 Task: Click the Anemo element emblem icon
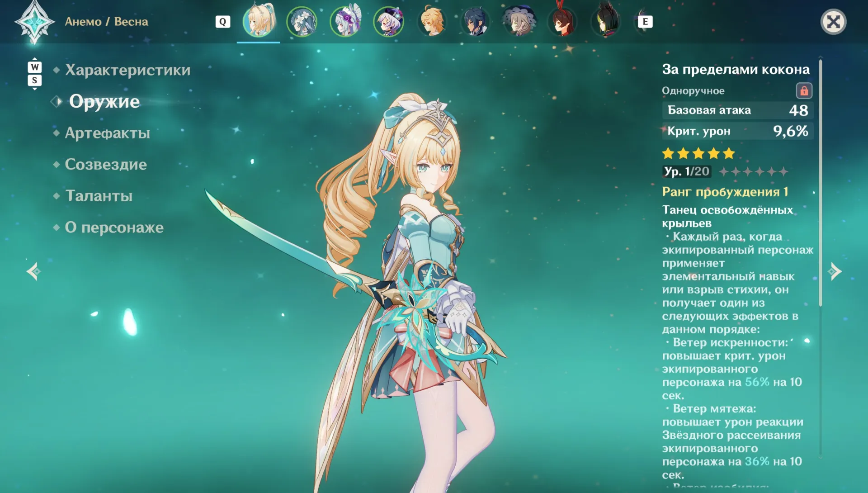[x=35, y=22]
